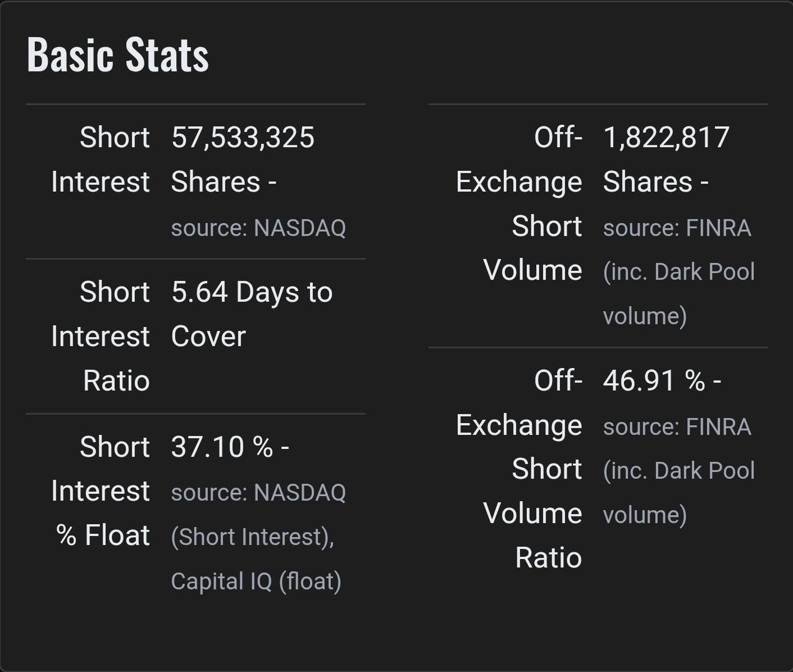Click (inc. Dark Pool volume) under 46.91 %

pos(679,493)
